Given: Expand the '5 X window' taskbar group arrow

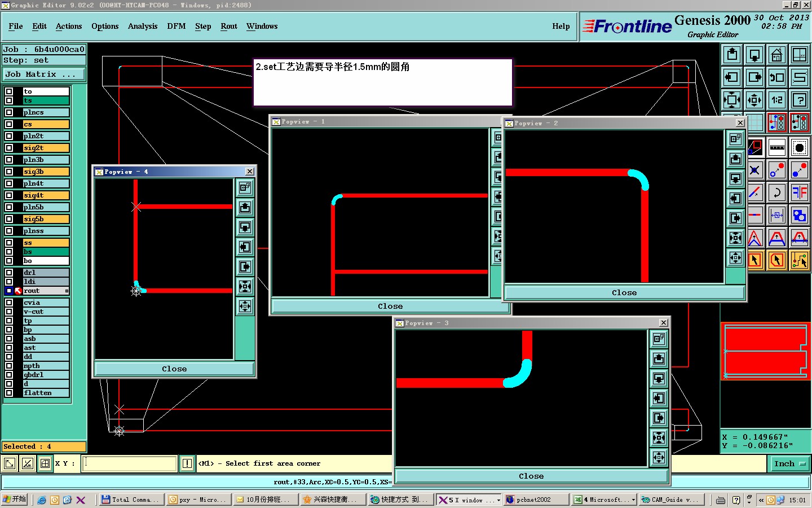Looking at the screenshot, I should (x=498, y=500).
